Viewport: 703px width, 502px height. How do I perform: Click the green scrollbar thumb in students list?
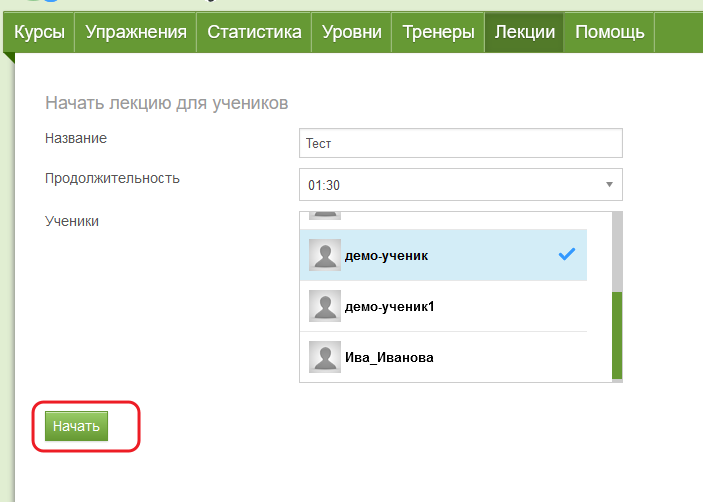coord(617,335)
